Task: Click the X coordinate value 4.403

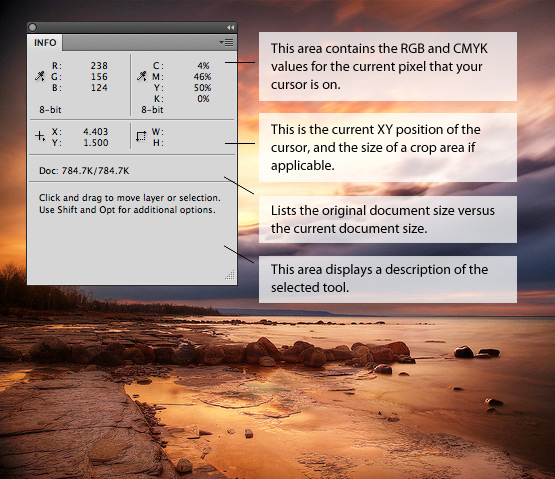Action: tap(96, 132)
